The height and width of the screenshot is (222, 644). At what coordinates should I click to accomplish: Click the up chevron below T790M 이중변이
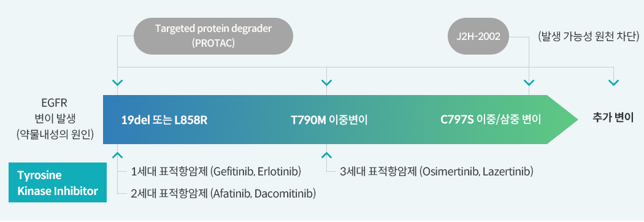click(326, 155)
